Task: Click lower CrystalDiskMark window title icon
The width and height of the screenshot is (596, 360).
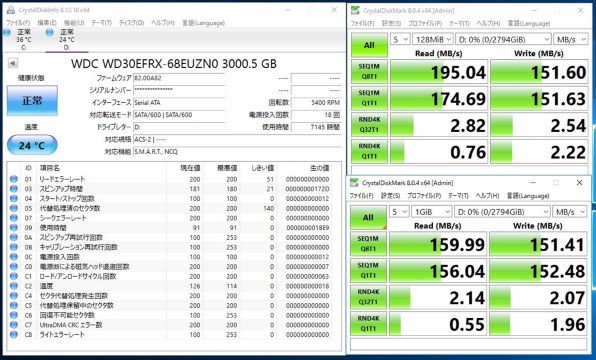Action: [x=354, y=182]
